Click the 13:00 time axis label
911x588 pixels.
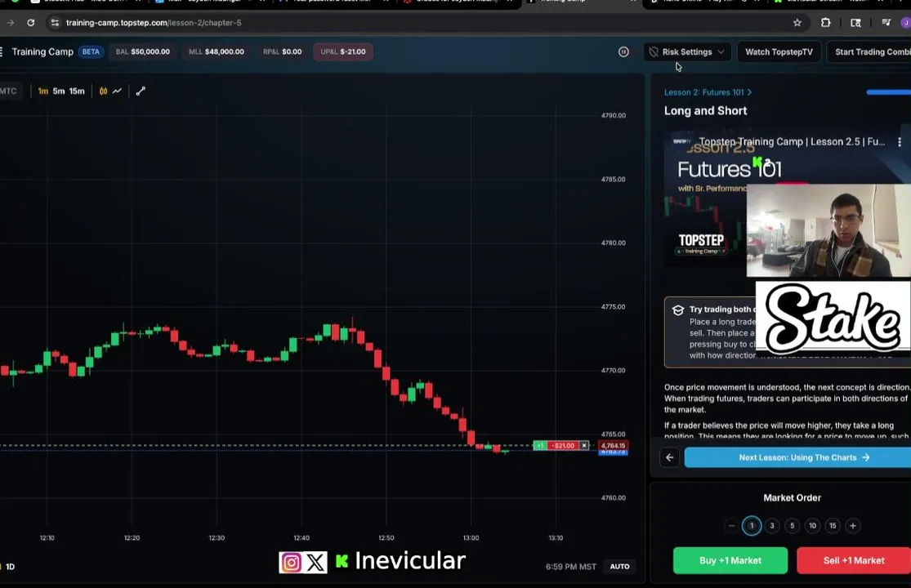tap(471, 538)
